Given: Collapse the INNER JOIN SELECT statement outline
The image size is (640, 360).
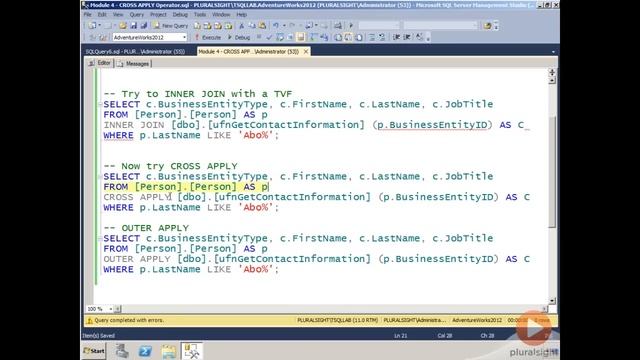Looking at the screenshot, I should [100, 104].
